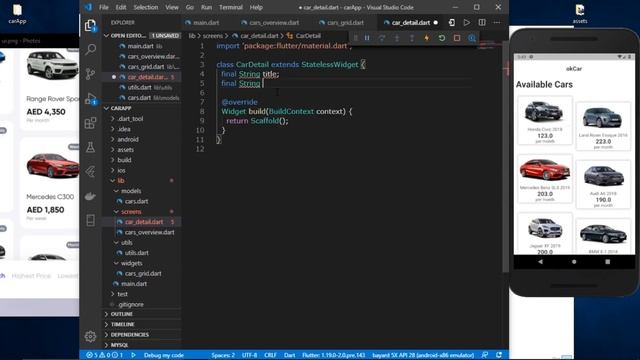The height and width of the screenshot is (360, 640).
Task: Open the Run and Debug view
Action: pos(90,98)
